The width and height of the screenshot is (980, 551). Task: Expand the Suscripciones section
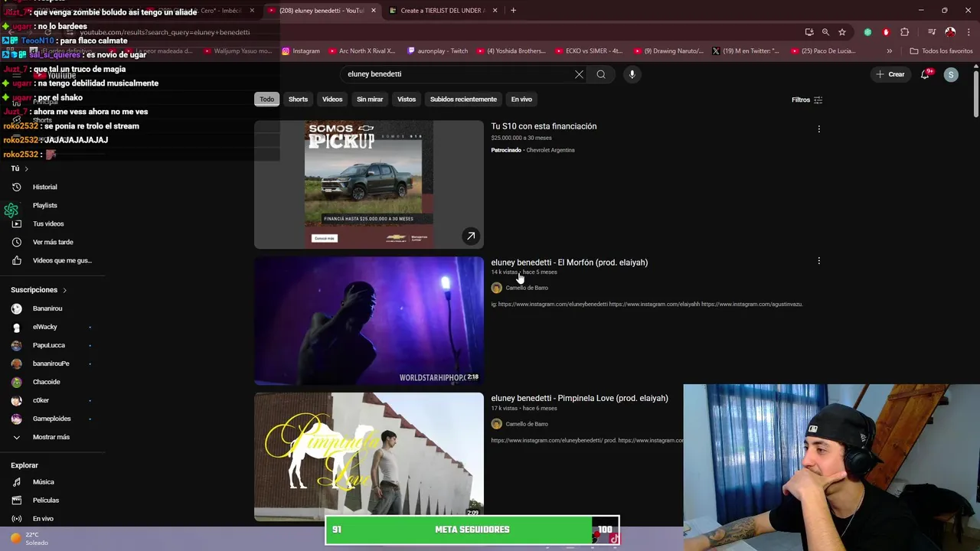[39, 290]
